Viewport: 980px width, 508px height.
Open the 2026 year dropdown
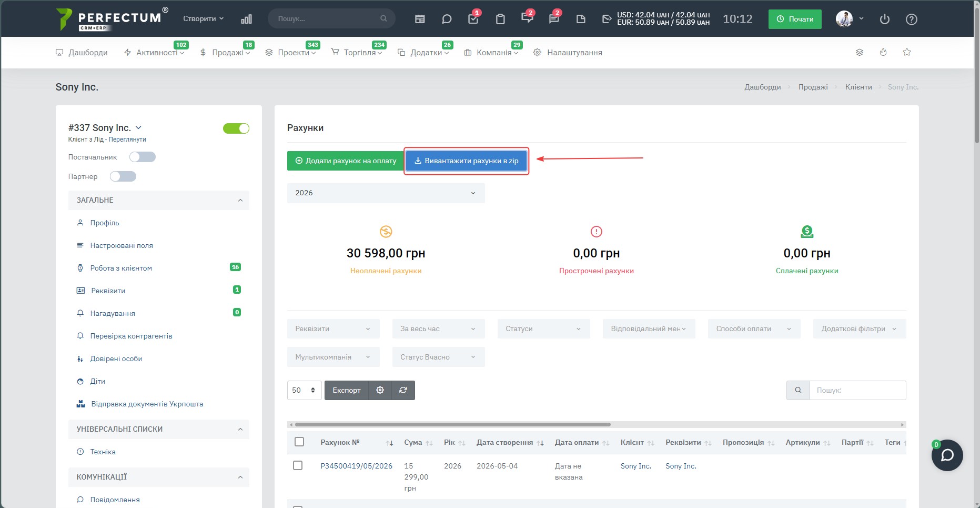[x=386, y=193]
